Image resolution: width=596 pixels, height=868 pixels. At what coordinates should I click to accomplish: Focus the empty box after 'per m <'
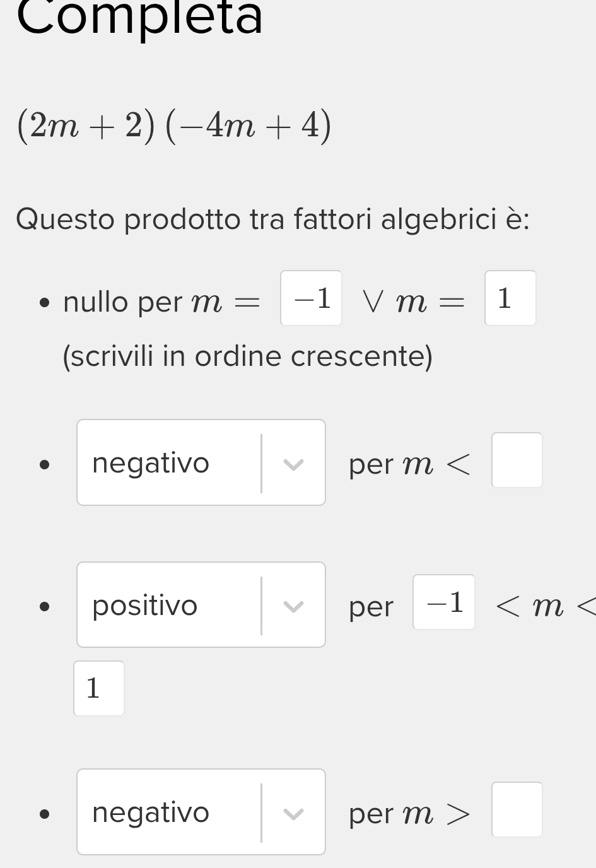tap(517, 460)
